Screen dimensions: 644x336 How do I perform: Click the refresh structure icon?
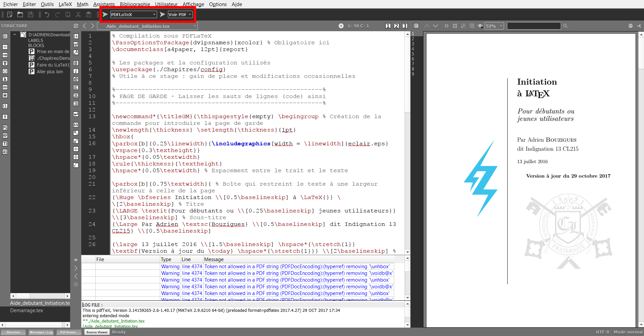tap(76, 26)
